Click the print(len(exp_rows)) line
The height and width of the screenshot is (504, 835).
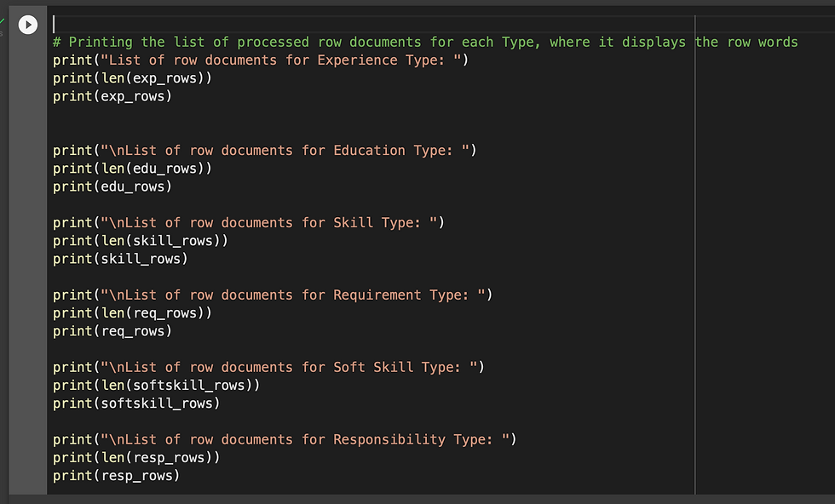(x=132, y=78)
